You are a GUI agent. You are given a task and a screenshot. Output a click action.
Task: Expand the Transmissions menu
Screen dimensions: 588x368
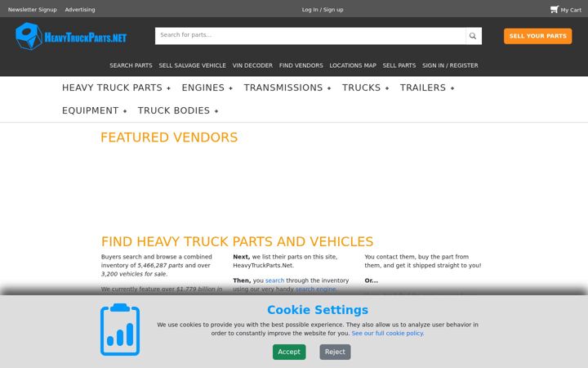click(x=287, y=88)
